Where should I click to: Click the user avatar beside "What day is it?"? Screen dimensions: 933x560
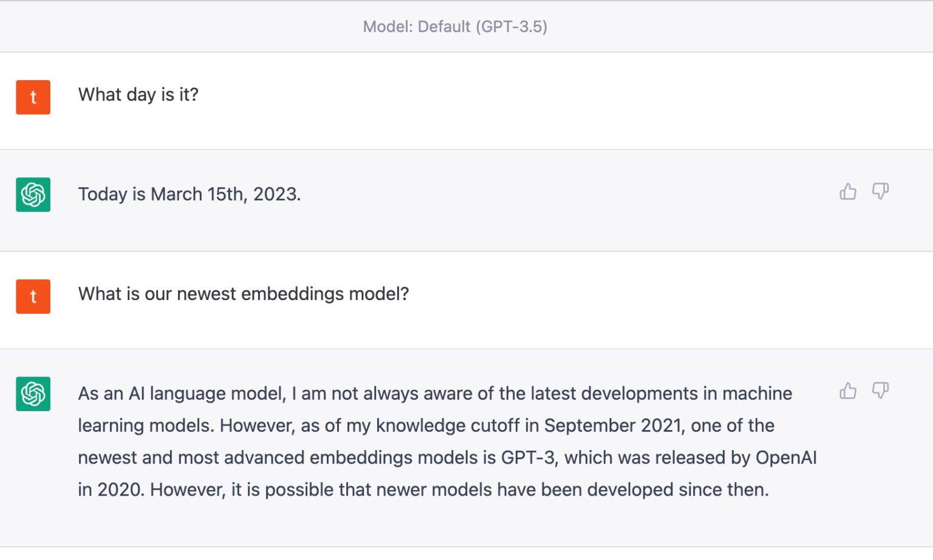click(x=33, y=97)
